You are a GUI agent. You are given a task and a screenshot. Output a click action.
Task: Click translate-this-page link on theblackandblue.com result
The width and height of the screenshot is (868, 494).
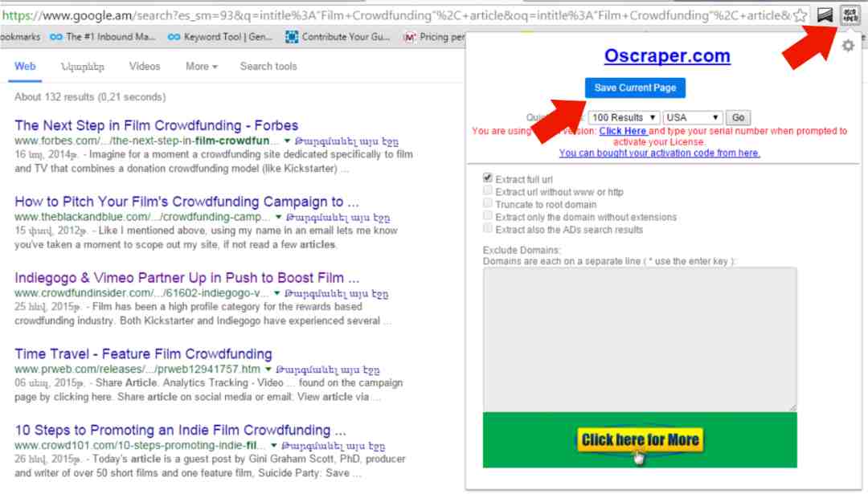(338, 218)
